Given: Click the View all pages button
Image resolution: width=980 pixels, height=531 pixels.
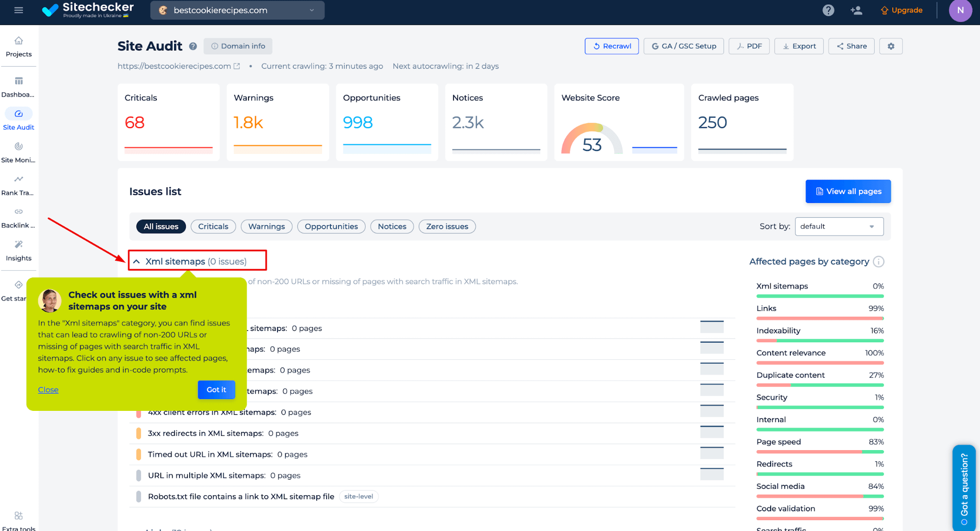Looking at the screenshot, I should click(x=848, y=192).
